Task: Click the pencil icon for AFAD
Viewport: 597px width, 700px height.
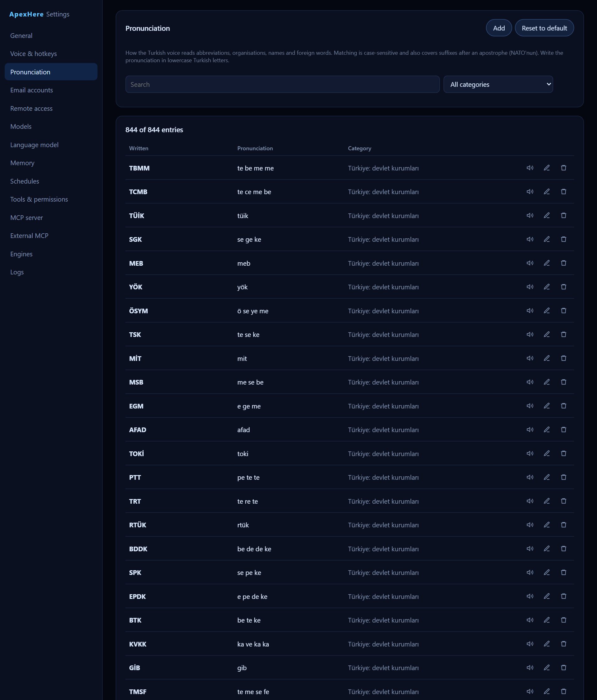Action: pos(547,430)
